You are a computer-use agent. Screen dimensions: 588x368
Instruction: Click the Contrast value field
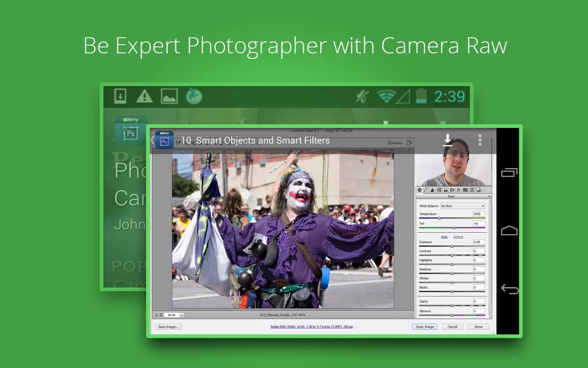[x=479, y=251]
